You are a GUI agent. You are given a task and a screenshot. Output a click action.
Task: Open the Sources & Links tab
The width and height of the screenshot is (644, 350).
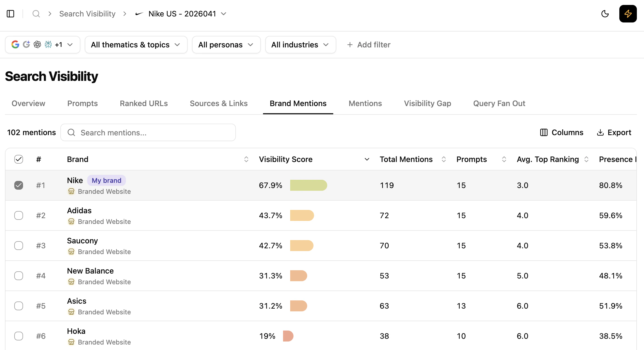[219, 103]
